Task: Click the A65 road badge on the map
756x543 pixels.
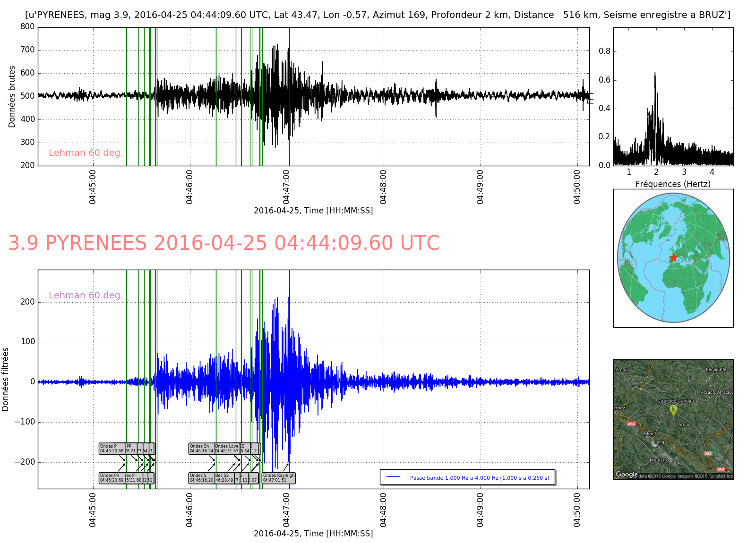Action: point(708,454)
